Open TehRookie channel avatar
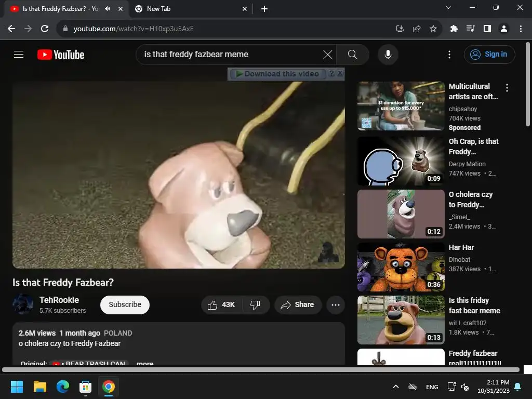The width and height of the screenshot is (532, 399). (23, 304)
